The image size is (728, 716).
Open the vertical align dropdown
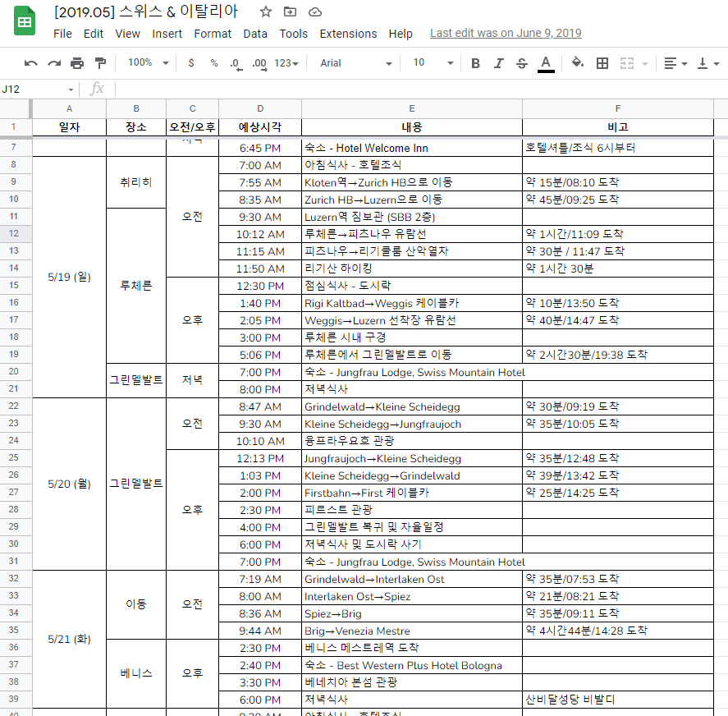pos(708,63)
